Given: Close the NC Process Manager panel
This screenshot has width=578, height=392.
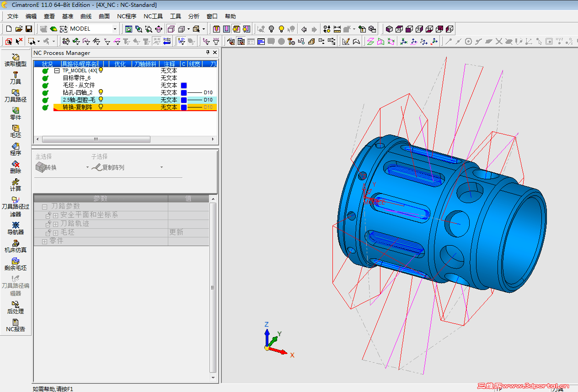Looking at the screenshot, I should coord(215,53).
